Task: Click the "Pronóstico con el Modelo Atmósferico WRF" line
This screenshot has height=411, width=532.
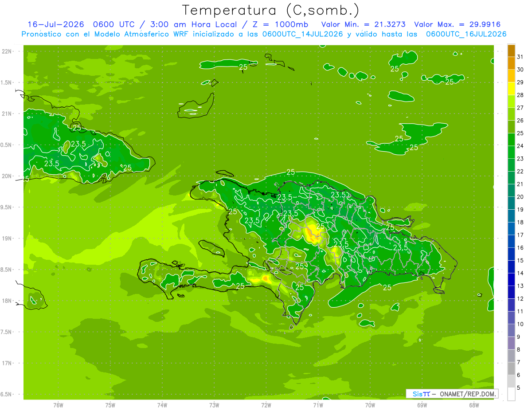Action: pyautogui.click(x=106, y=34)
